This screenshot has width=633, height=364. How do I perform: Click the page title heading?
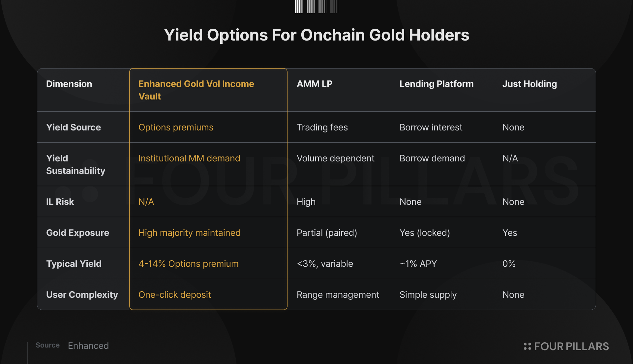click(316, 35)
